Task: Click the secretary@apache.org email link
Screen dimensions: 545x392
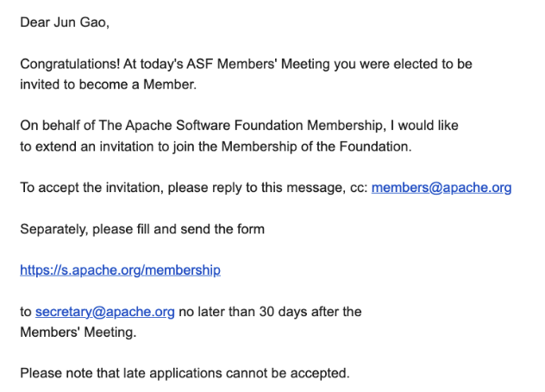Action: coord(104,312)
